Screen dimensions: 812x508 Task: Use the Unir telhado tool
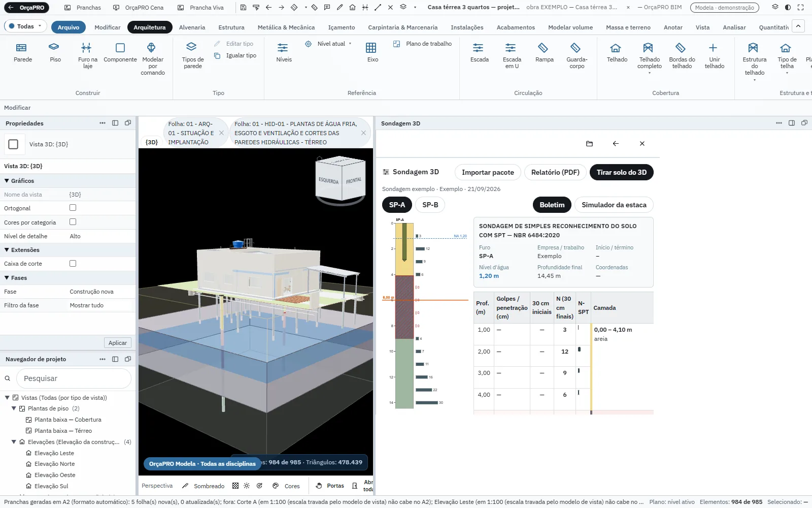tap(714, 56)
